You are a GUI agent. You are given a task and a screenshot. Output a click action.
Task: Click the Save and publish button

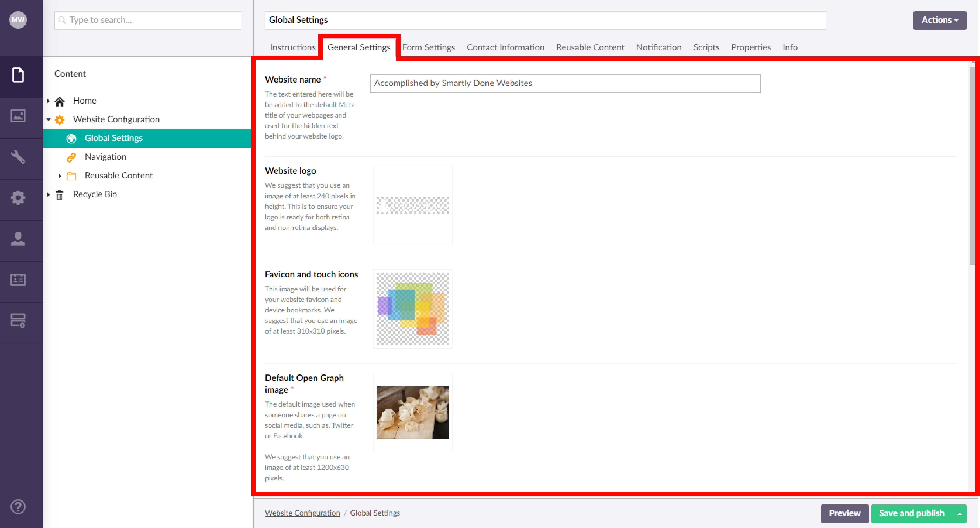tap(912, 514)
